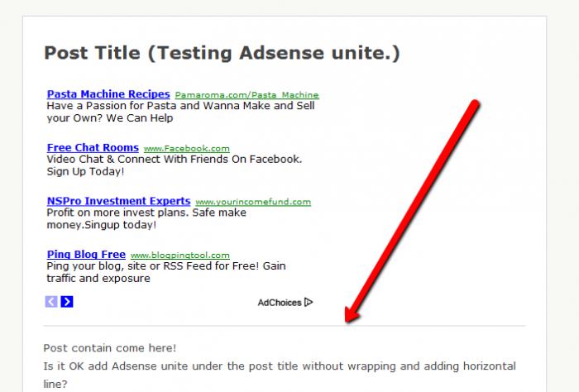Click the Profit on more invest description
This screenshot has width=579, height=392.
click(x=146, y=218)
